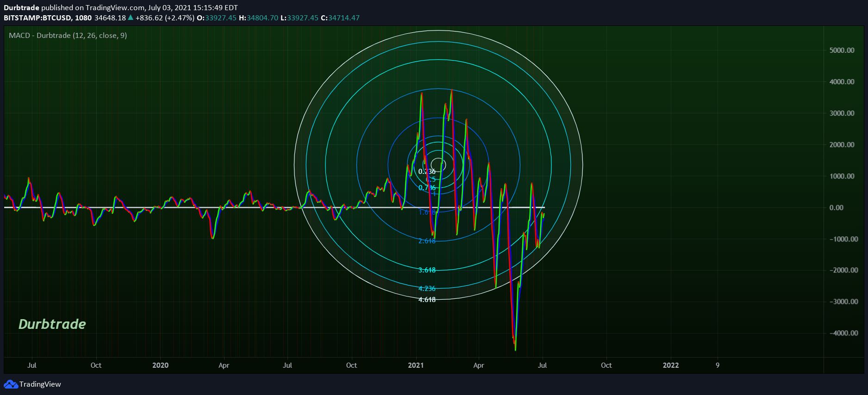Click the low value L:33927.45
Viewport: 868px width, 395px height.
pos(300,18)
